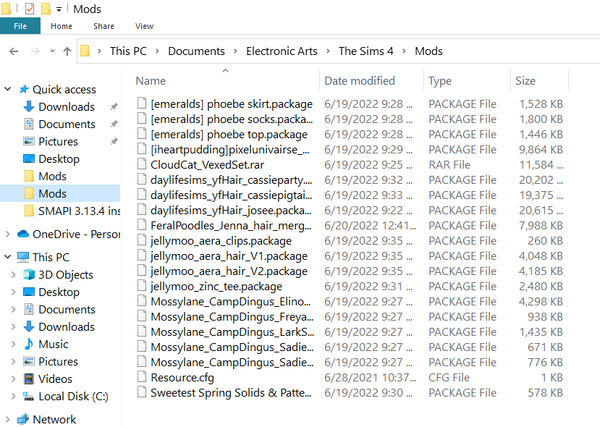Expand Desktop under This PC
The height and width of the screenshot is (427, 600).
tap(13, 292)
